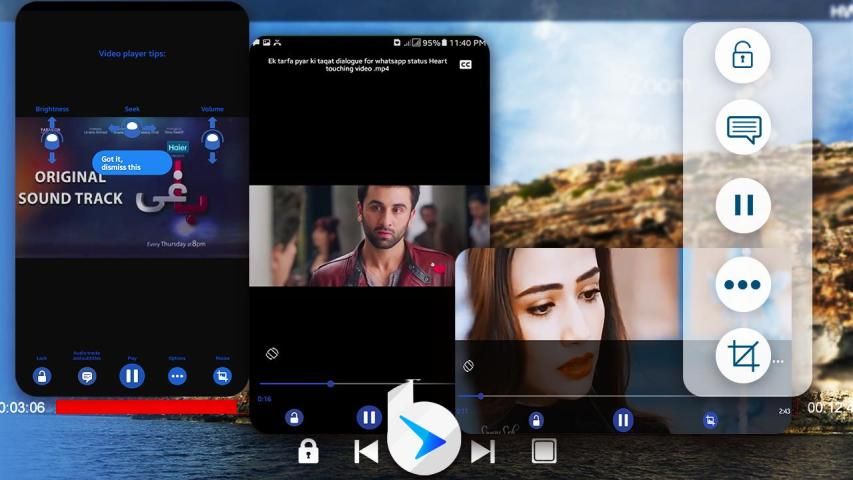Screen dimensions: 853x480
Task: Click the square stop button on bottom bar
Action: [x=544, y=451]
